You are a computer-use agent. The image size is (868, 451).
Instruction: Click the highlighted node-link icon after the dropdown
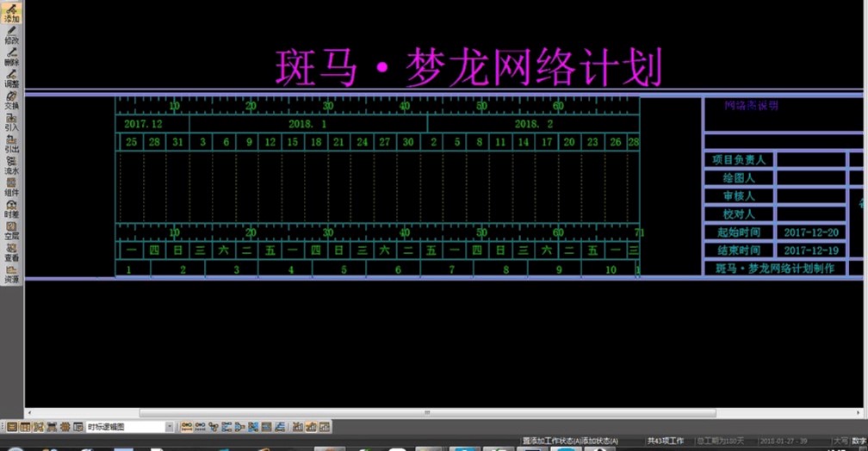coord(187,427)
